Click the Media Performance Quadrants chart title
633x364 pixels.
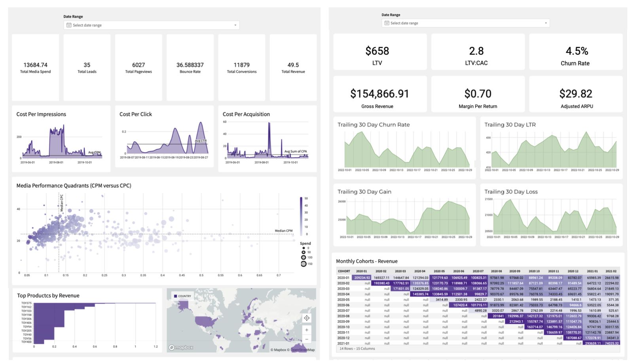[x=74, y=186]
